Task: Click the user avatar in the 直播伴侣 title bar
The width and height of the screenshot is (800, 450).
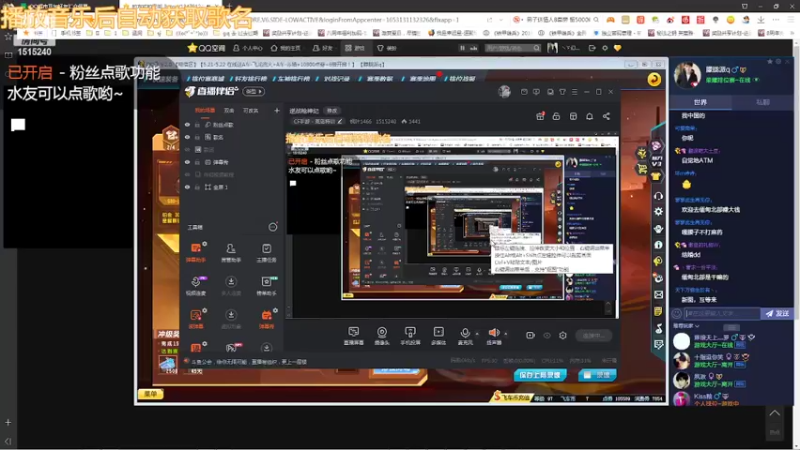Action: click(x=504, y=92)
